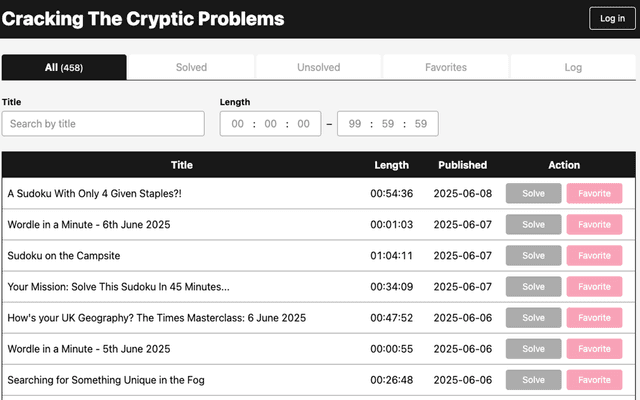
Task: Click the minimum length hours field
Action: click(x=238, y=124)
